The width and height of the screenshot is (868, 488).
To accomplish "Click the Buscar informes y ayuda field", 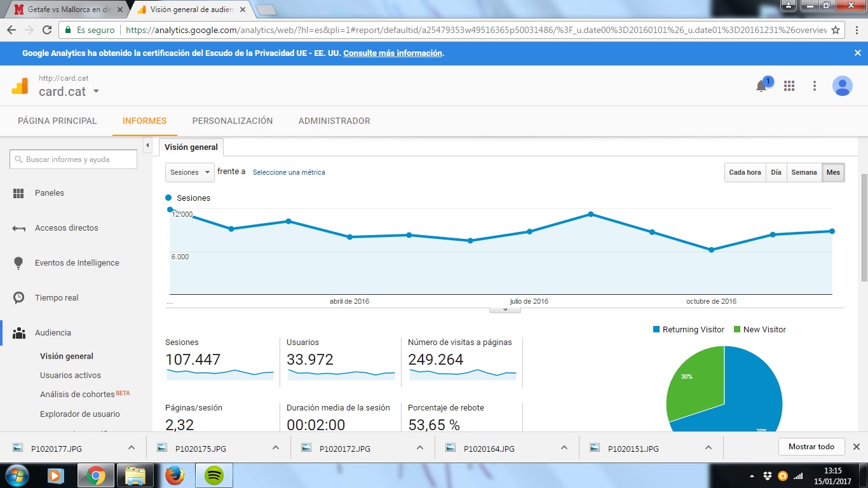I will point(73,159).
